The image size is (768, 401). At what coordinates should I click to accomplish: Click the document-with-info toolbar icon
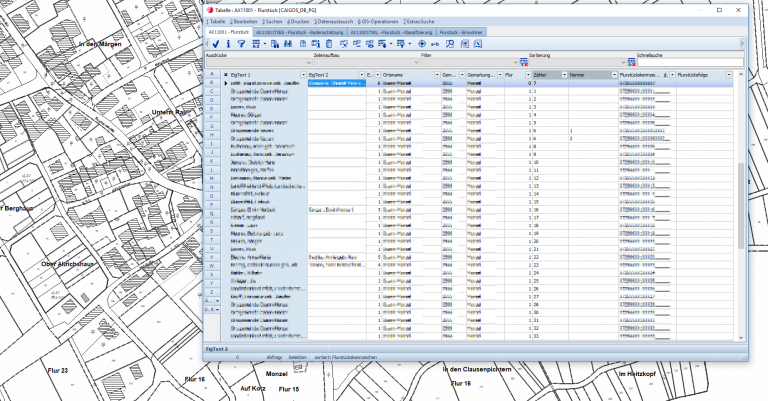(x=315, y=44)
